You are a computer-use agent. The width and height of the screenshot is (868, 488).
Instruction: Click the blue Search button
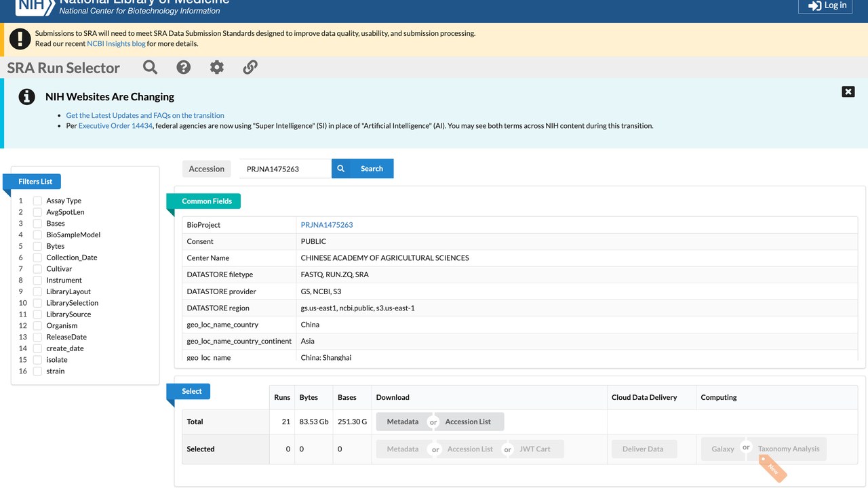coord(363,169)
